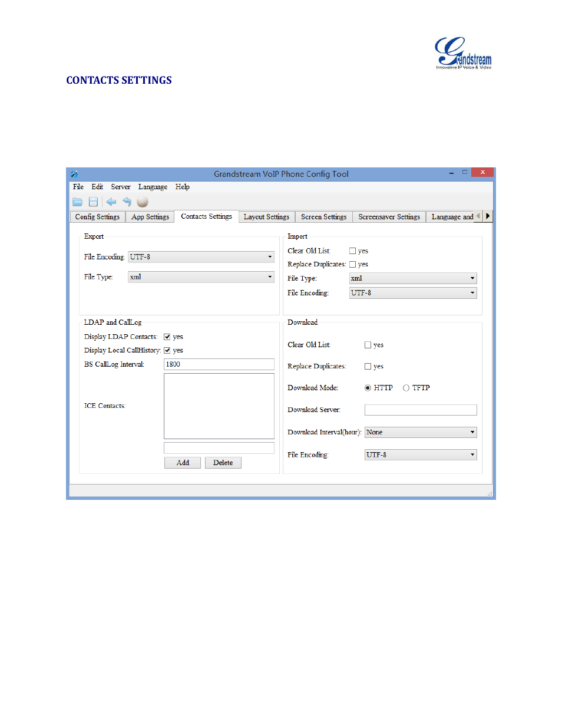Click the window resize grip in status bar
The height and width of the screenshot is (728, 562).
[x=490, y=493]
